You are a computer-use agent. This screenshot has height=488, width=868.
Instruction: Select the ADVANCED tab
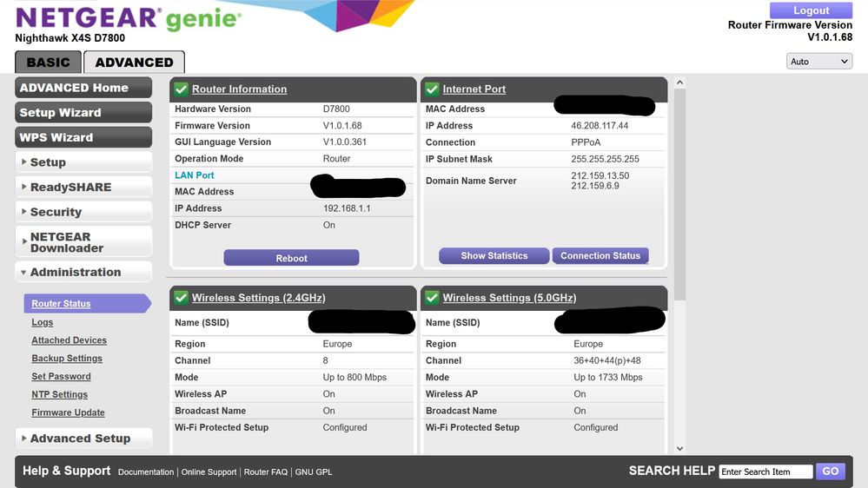pyautogui.click(x=134, y=63)
